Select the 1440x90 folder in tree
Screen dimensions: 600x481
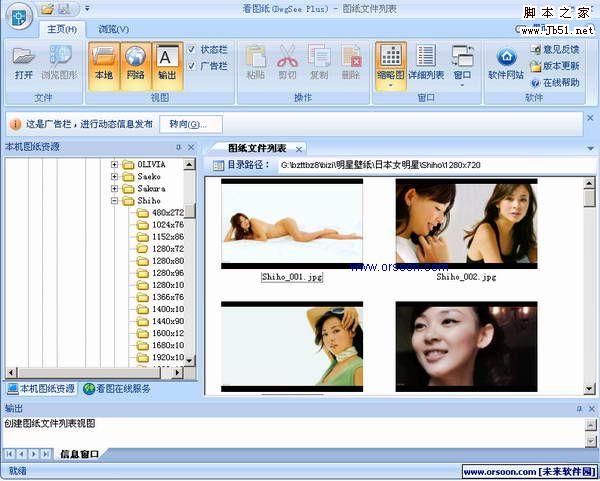(161, 321)
